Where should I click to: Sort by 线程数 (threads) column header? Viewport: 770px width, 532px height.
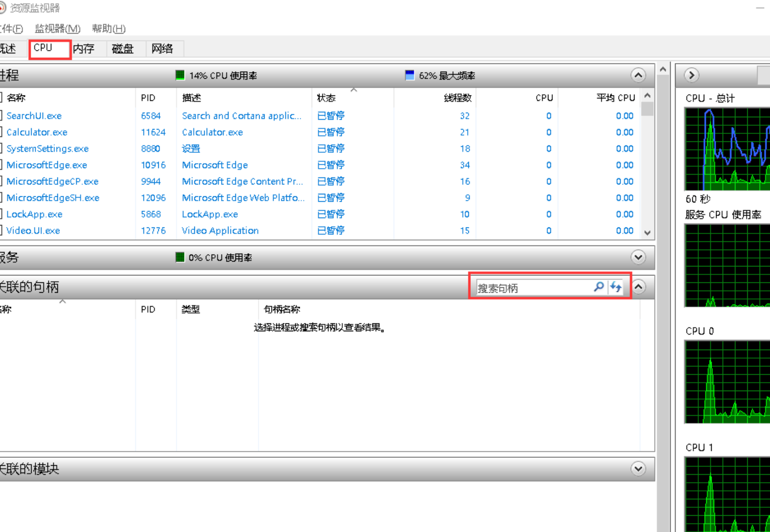coord(457,98)
